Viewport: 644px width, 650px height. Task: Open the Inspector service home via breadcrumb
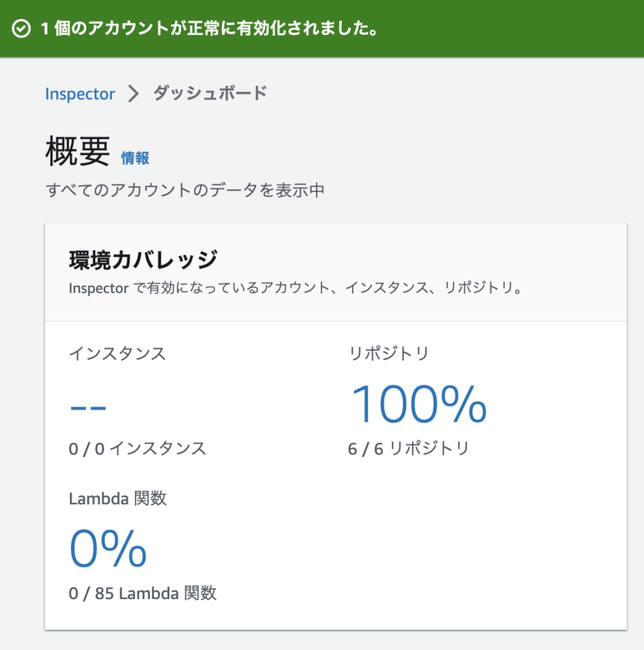79,93
